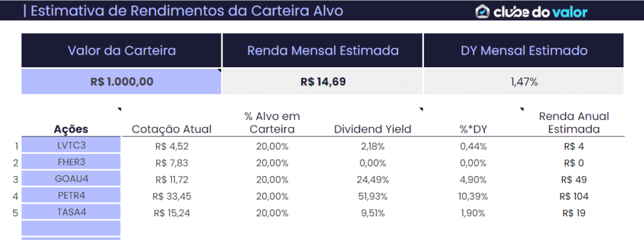Click the Clube do Valor brand text
The height and width of the screenshot is (240, 644).
tap(540, 12)
